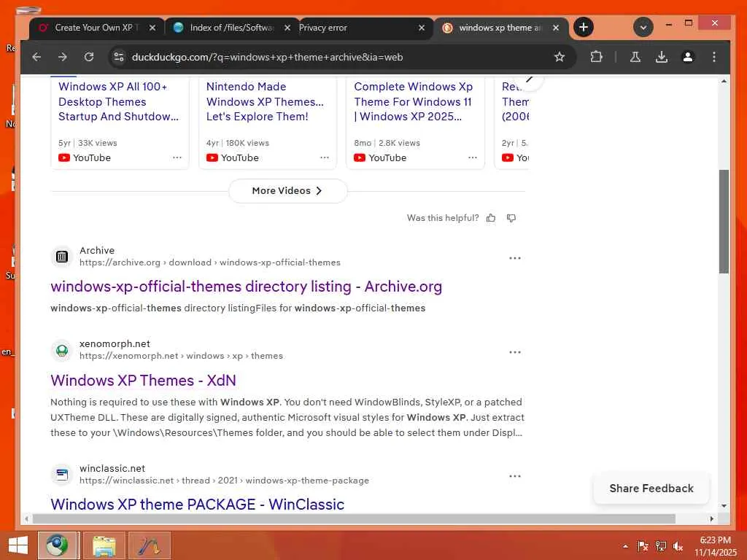
Task: Open Windows XP All 100+ Desktop Themes video
Action: click(x=119, y=101)
